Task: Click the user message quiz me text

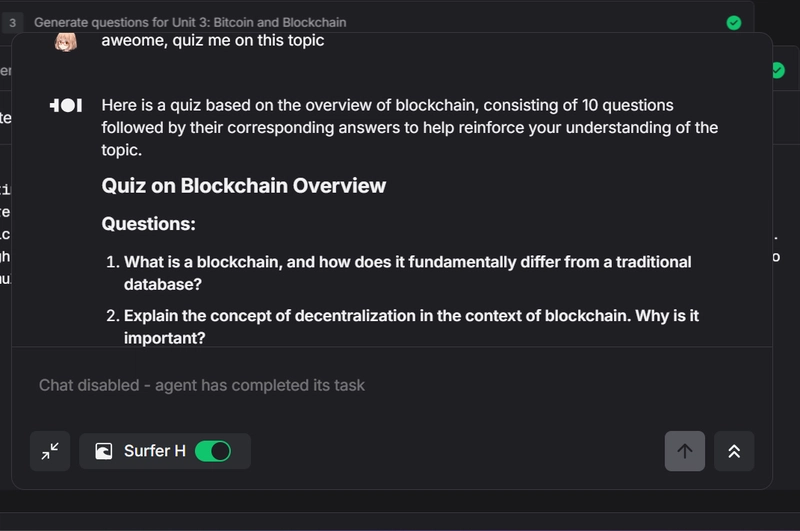Action: 212,40
